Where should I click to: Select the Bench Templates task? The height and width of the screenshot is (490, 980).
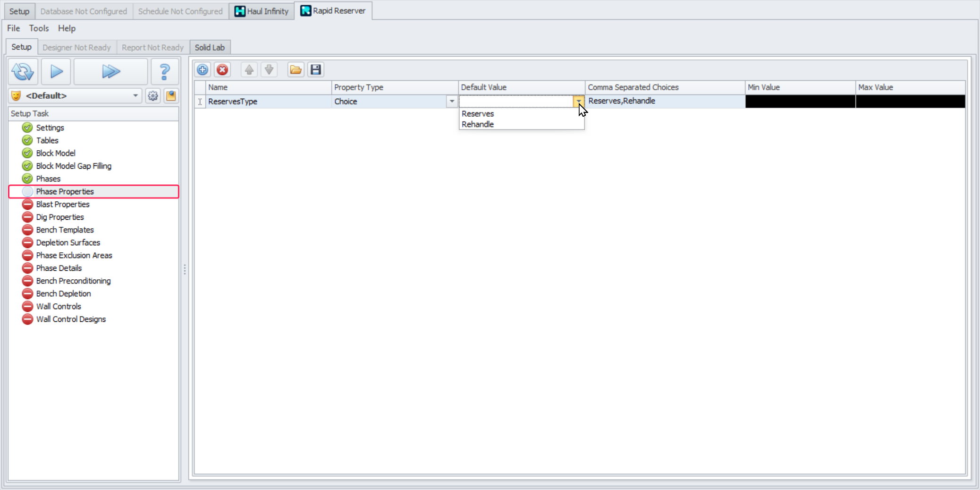point(65,230)
